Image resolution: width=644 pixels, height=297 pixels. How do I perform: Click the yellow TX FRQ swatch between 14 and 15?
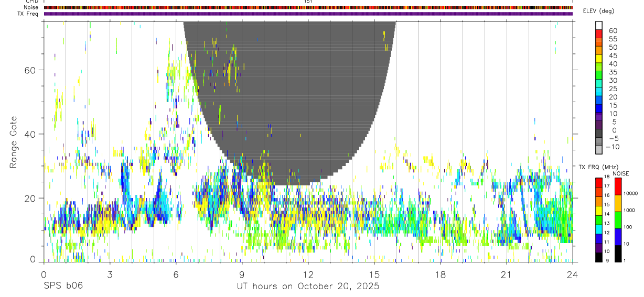pyautogui.click(x=599, y=211)
